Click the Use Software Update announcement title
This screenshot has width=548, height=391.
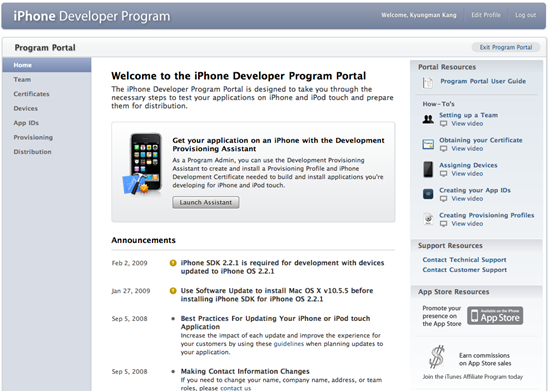[x=277, y=295]
